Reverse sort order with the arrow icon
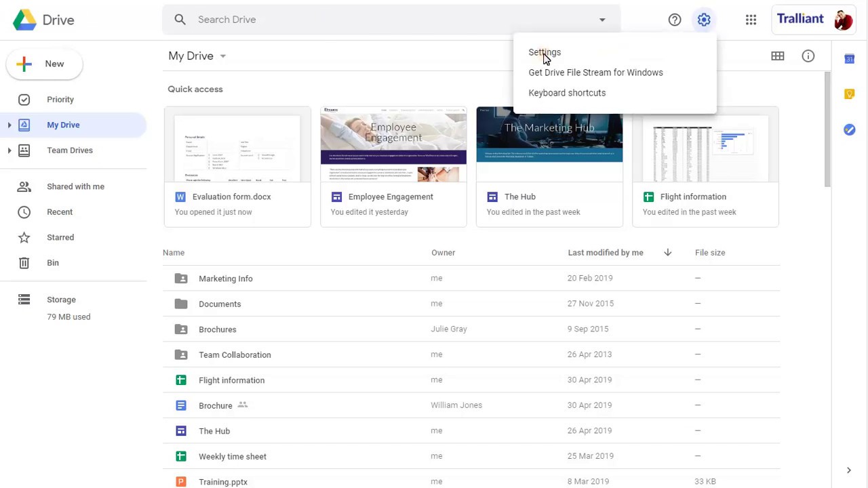The width and height of the screenshot is (868, 488). [x=667, y=253]
